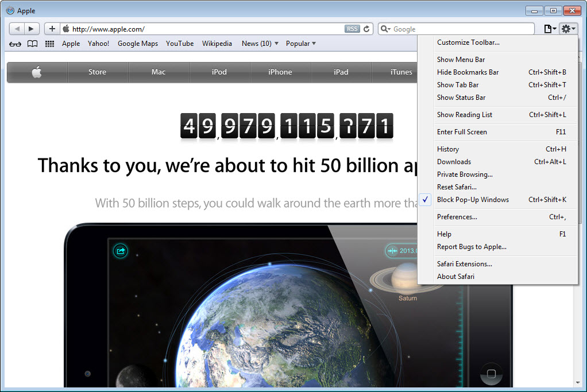Click the app download counter display
This screenshot has width=587, height=392.
point(287,126)
